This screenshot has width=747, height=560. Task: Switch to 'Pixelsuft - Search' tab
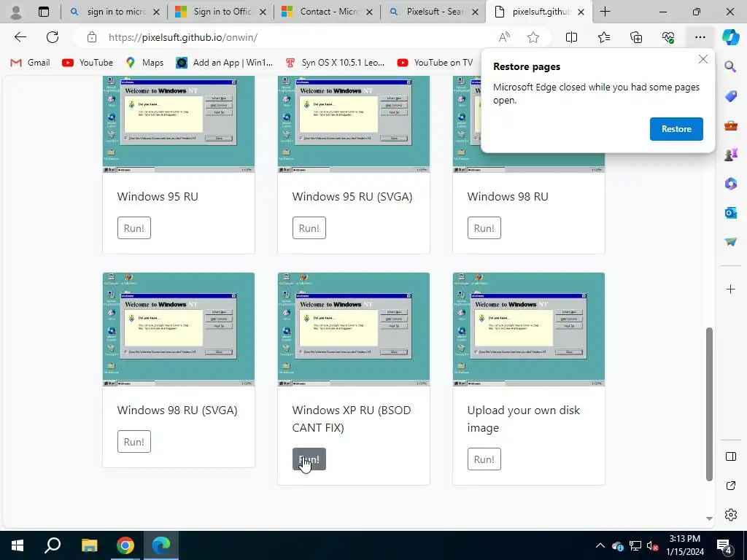(x=434, y=12)
